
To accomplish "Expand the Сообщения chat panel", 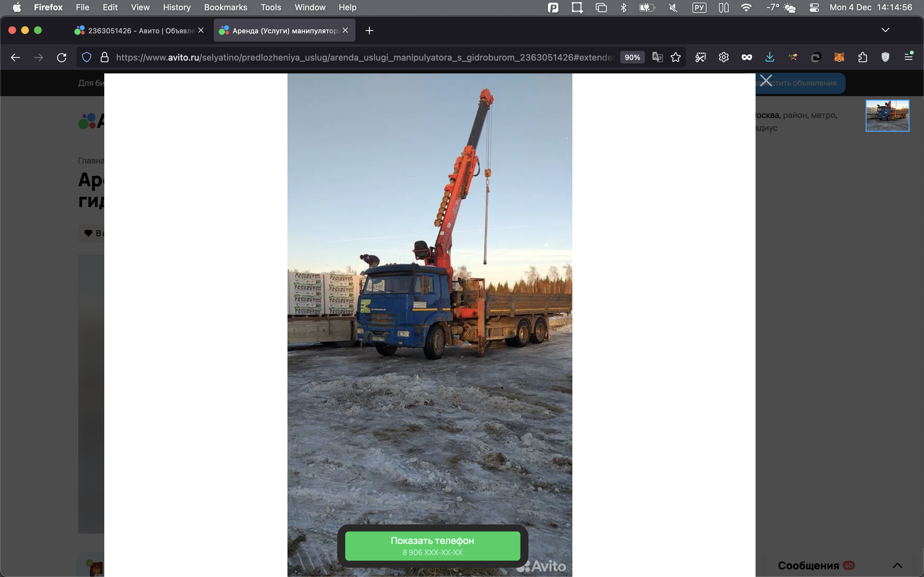I will [897, 565].
